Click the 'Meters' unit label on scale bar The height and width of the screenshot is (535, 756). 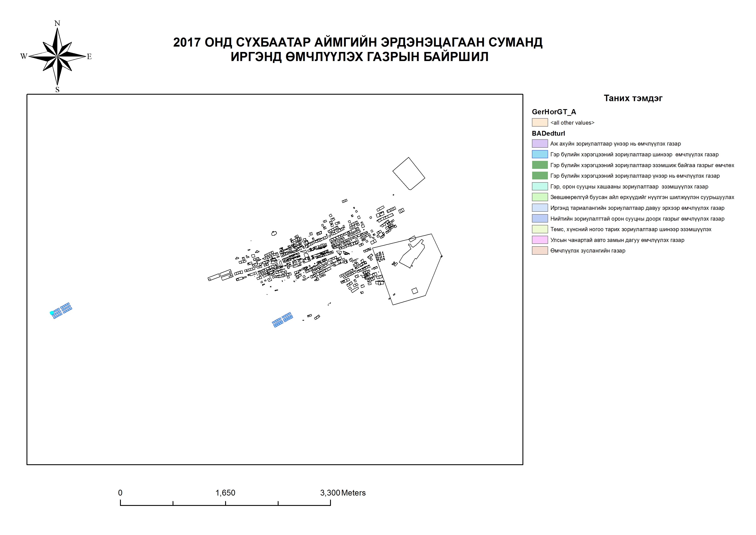pyautogui.click(x=354, y=493)
